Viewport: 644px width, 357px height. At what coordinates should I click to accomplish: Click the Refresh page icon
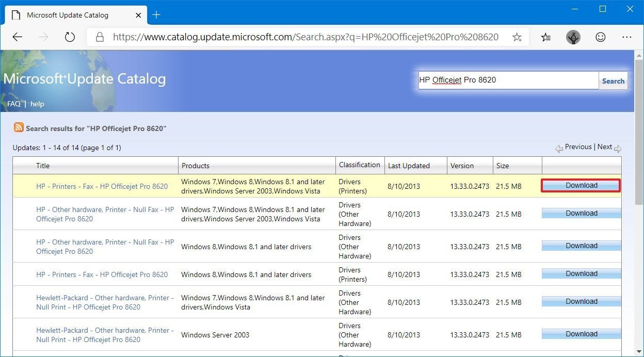[70, 37]
